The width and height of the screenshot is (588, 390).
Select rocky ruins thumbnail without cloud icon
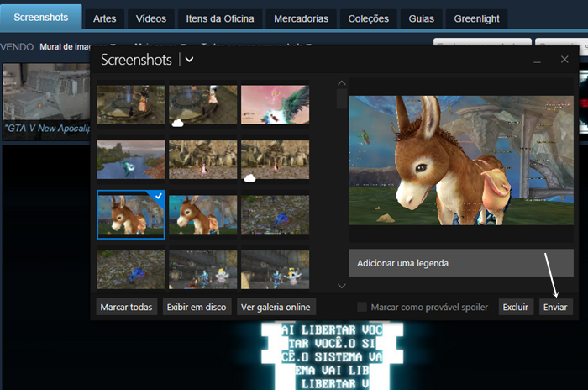pos(203,160)
